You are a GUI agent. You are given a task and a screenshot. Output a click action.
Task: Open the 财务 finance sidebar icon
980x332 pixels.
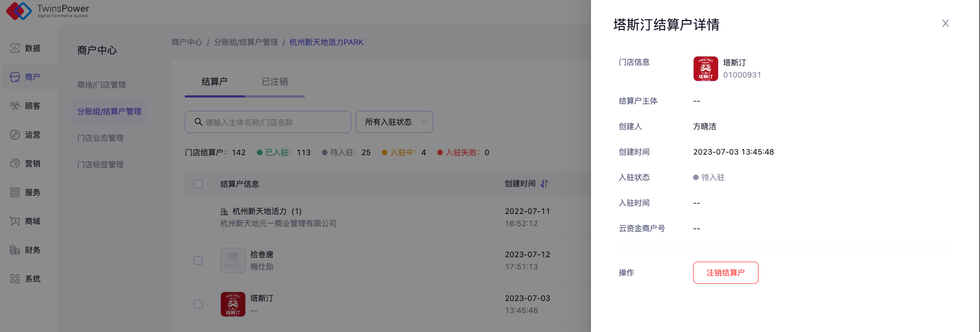[15, 250]
